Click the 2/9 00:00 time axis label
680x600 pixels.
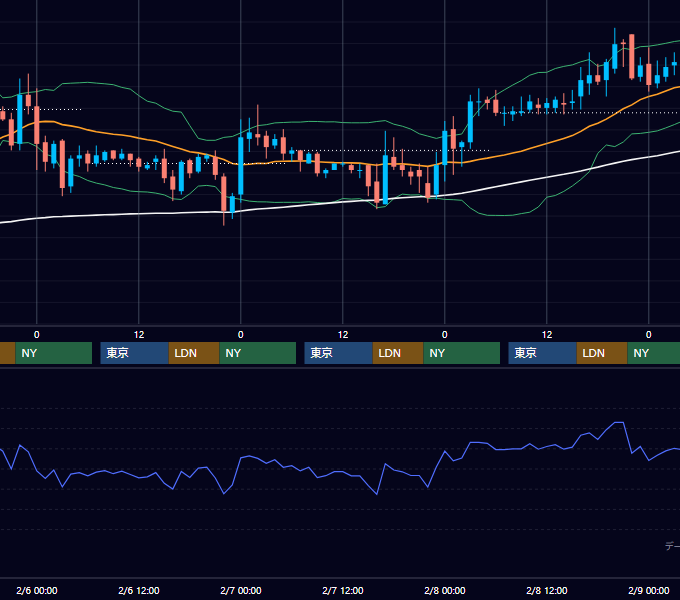[x=648, y=590]
